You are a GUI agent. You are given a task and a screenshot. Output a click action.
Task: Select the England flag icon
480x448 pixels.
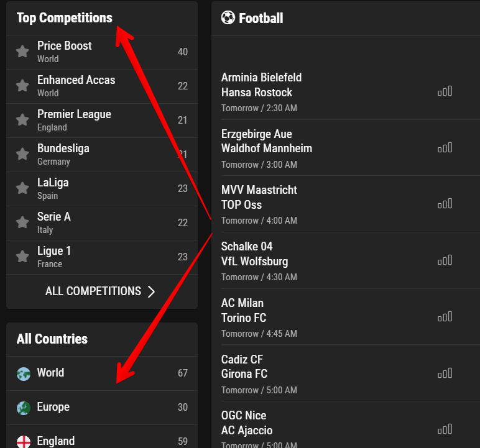(24, 442)
